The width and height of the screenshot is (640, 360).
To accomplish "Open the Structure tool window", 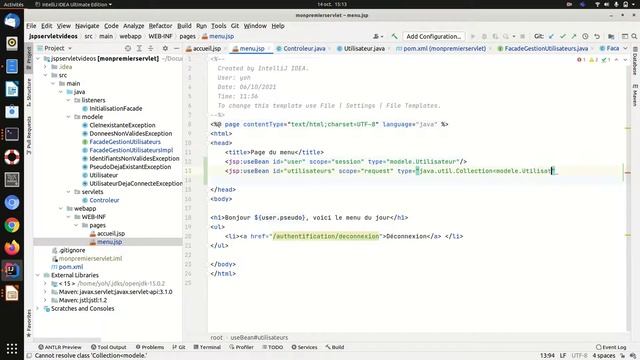I will [29, 92].
